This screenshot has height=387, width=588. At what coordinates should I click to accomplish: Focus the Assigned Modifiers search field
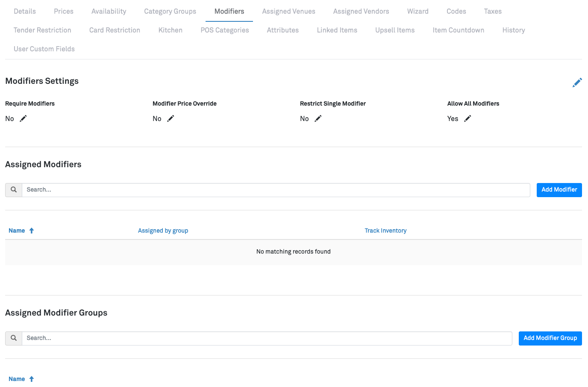276,190
